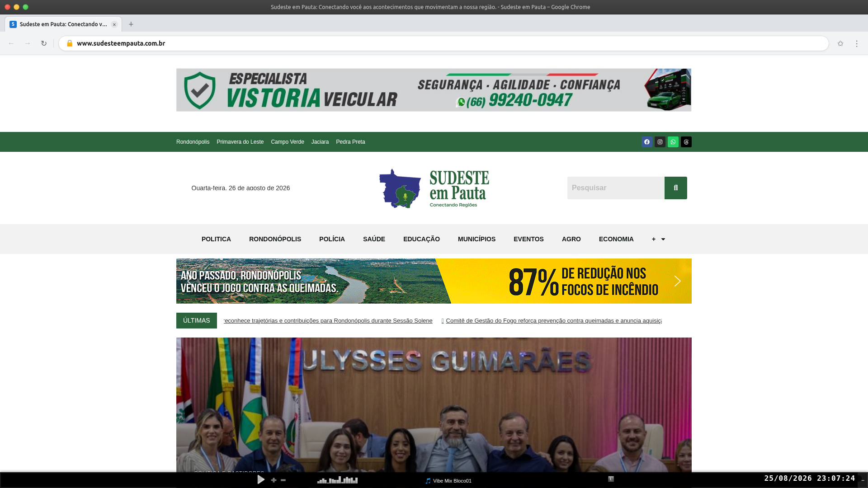Select the EDUCAÇÃO category

click(421, 239)
